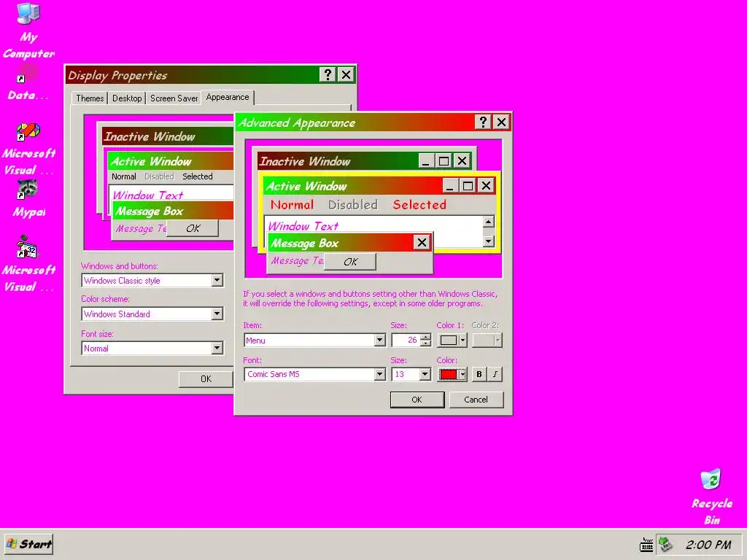The image size is (747, 560).
Task: Click OK in Advanced Appearance dialog
Action: [417, 400]
